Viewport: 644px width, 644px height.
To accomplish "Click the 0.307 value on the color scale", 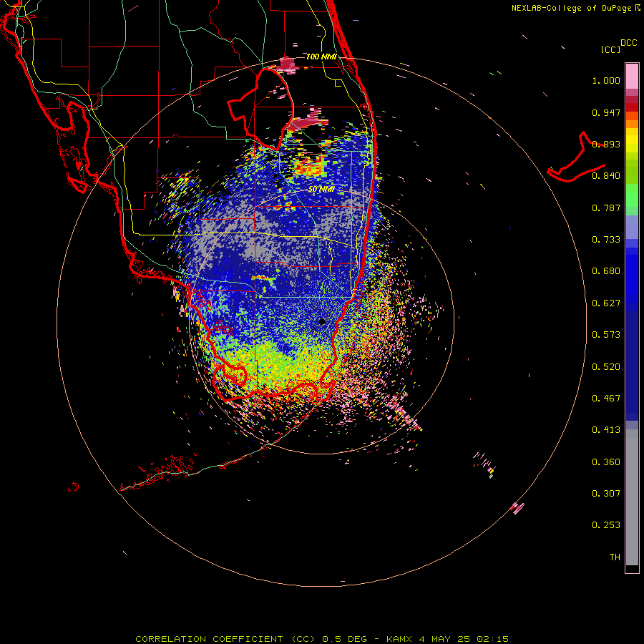I will [x=606, y=494].
